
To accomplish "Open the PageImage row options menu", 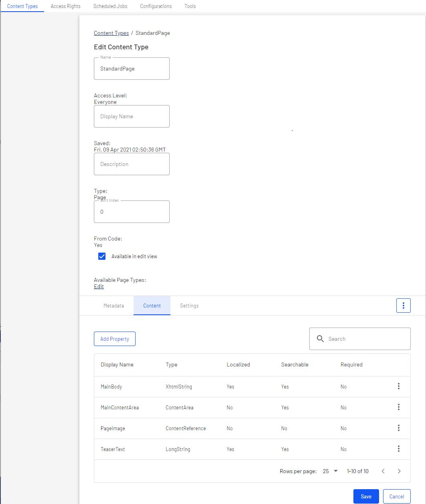I will point(398,428).
